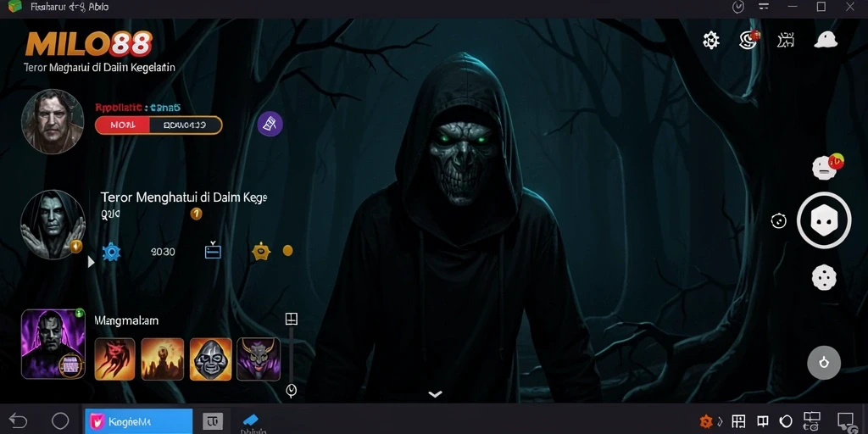Click the small round target icon
868x434 pixels.
point(778,221)
